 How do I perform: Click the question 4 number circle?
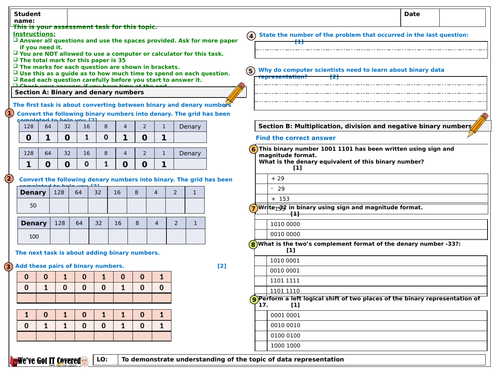click(251, 36)
